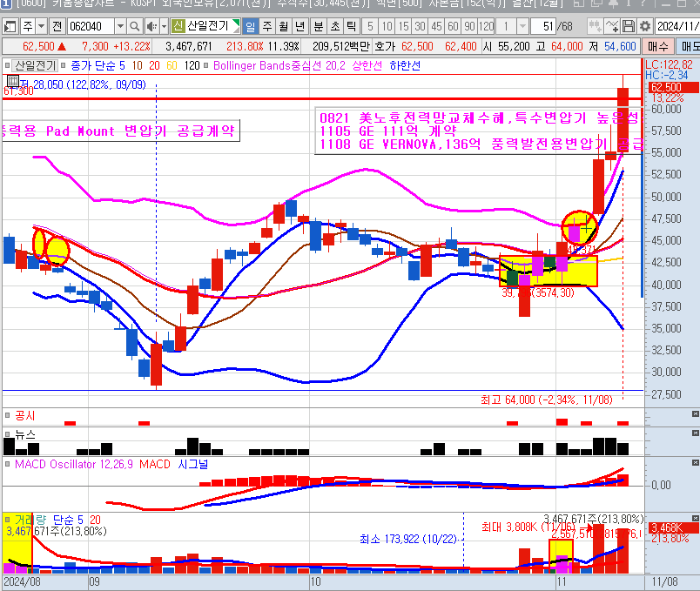Click the title bar help question mark
Screen dimensions: 700x591
645,3
